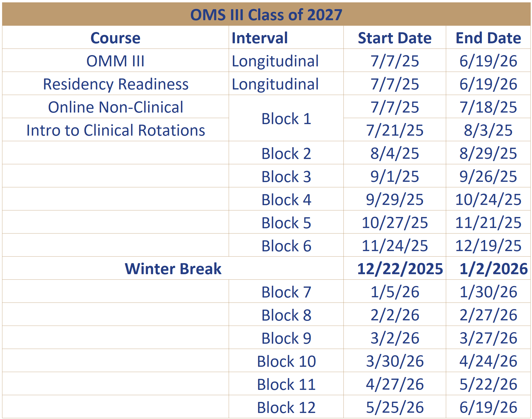Click the End Date column header
This screenshot has height=419, width=532.
[488, 38]
